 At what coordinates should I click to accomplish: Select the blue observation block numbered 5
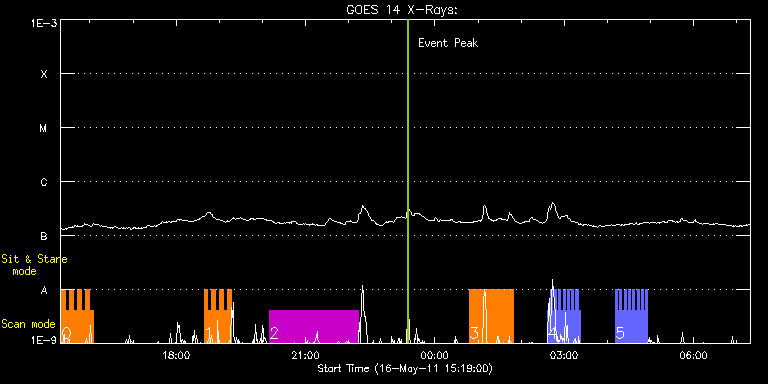631,316
